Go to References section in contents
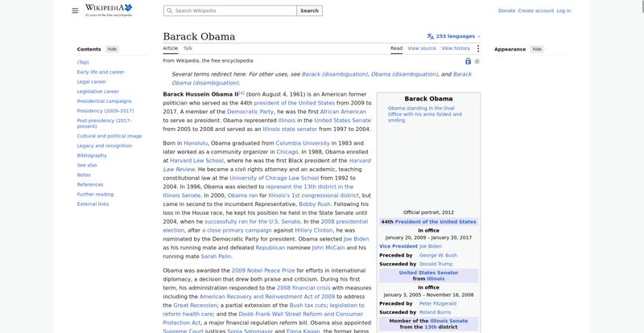The height and width of the screenshot is (333, 644). pyautogui.click(x=90, y=184)
